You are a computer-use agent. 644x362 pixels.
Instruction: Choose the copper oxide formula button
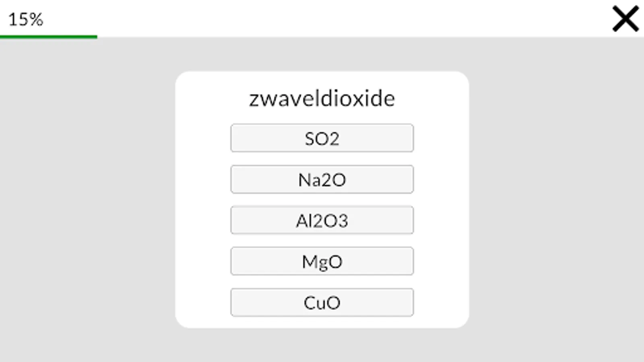(322, 302)
